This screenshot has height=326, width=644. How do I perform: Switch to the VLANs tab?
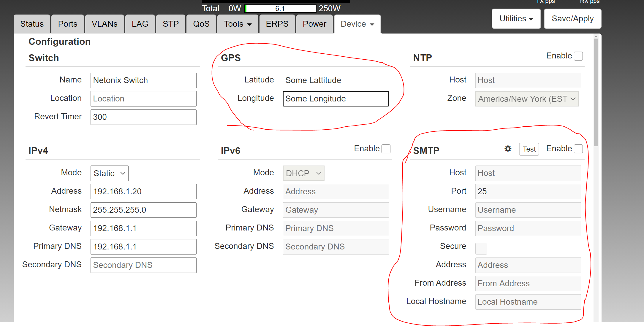pyautogui.click(x=104, y=24)
